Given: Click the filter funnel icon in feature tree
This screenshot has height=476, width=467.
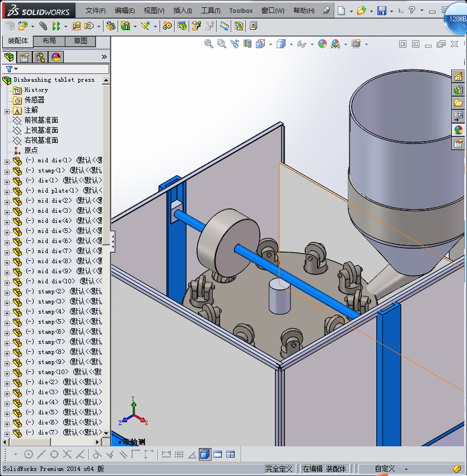Looking at the screenshot, I should 10,69.
